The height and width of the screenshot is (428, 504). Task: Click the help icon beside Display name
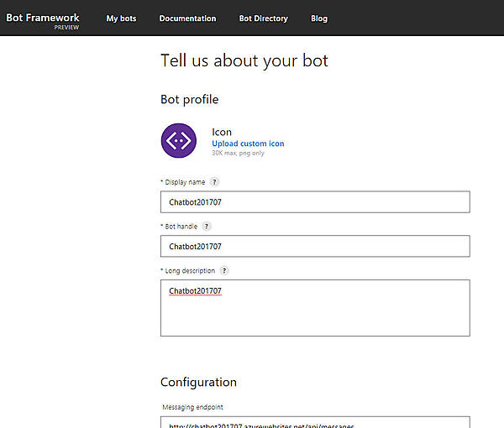coord(214,181)
